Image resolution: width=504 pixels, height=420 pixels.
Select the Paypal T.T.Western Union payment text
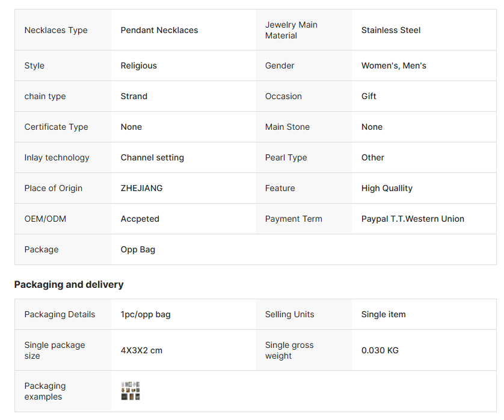(x=413, y=219)
